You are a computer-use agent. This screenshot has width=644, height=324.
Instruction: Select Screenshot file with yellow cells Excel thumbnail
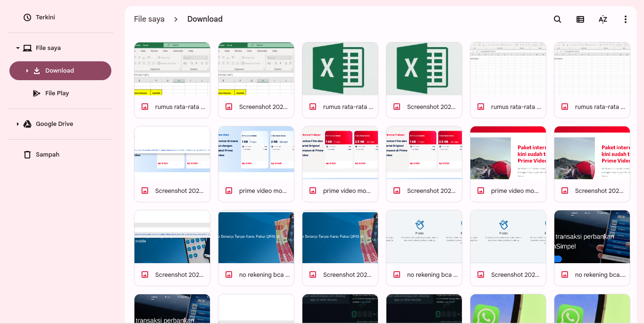[x=256, y=80]
